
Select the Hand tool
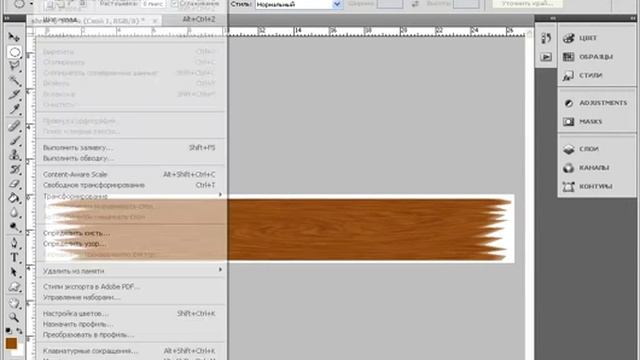(x=14, y=303)
